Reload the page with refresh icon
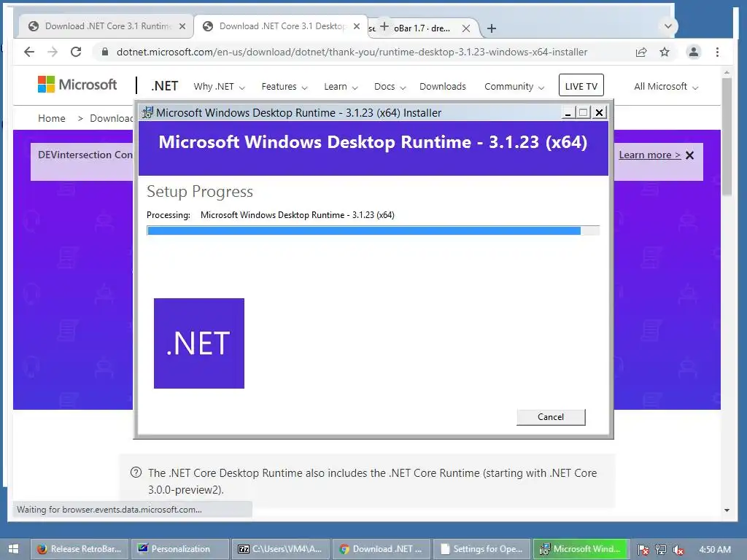The width and height of the screenshot is (747, 560). [x=76, y=52]
